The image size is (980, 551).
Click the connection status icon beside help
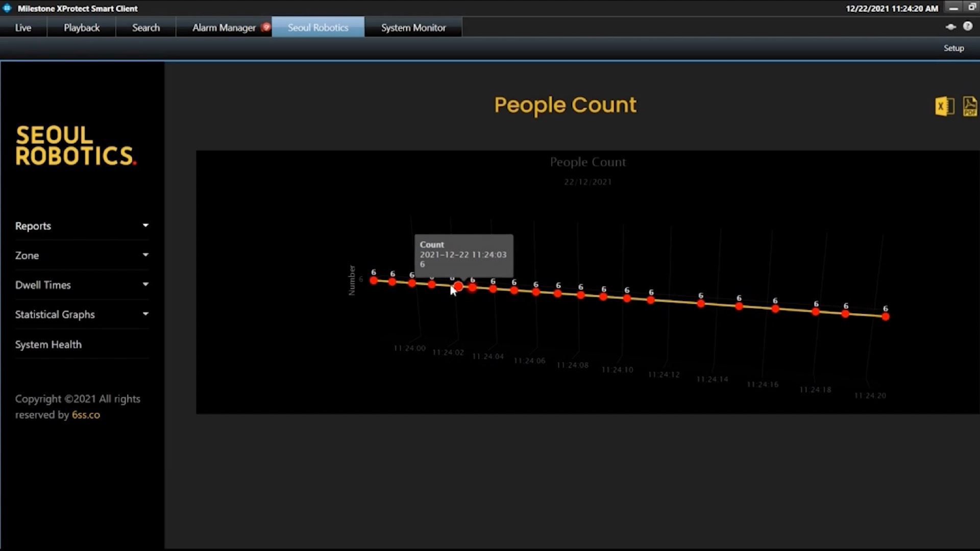click(x=950, y=27)
